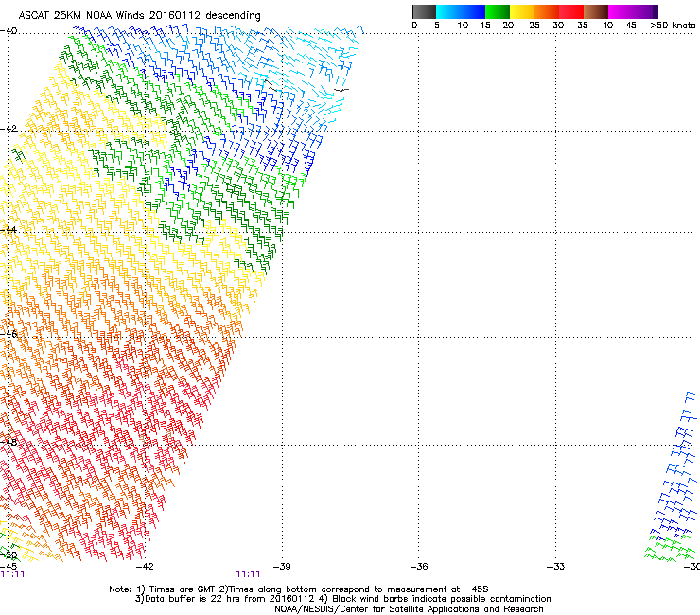
Task: Click the cyan 5-10 knots legend swatch
Action: [x=448, y=11]
